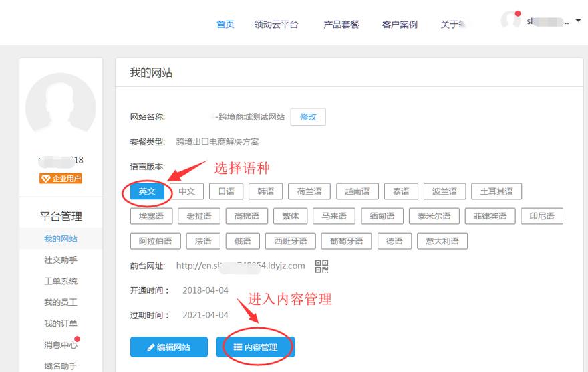Open 客户案例 navigation item

[x=400, y=25]
